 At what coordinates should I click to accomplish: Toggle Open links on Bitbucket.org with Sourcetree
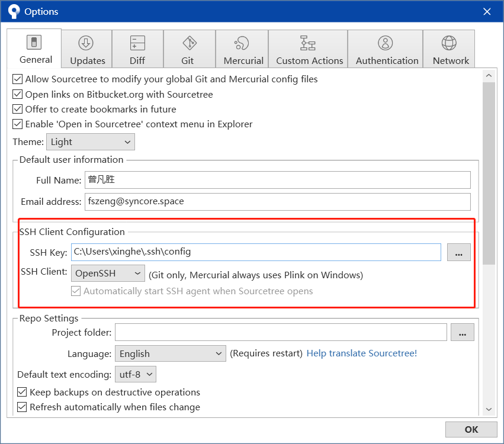click(17, 94)
